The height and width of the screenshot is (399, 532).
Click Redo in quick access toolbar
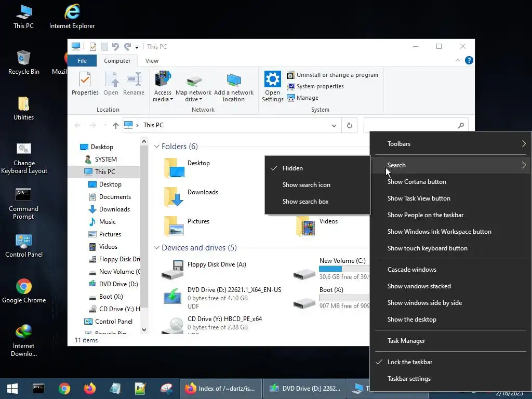(127, 46)
